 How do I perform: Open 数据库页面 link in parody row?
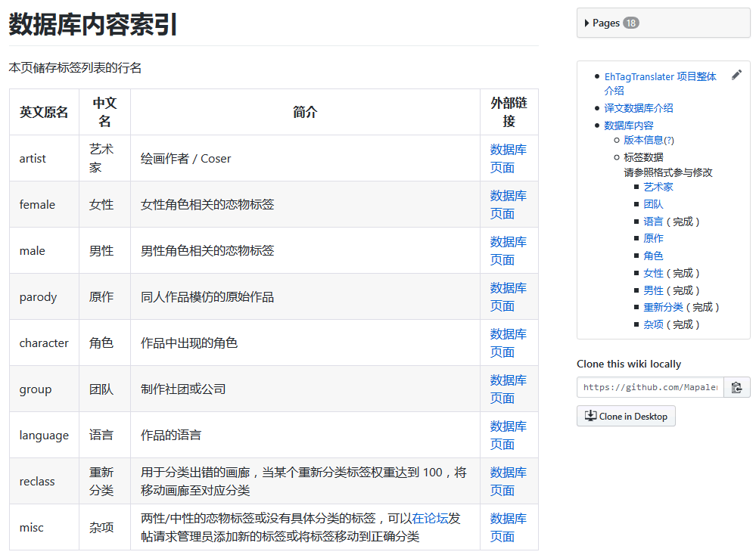pos(509,296)
